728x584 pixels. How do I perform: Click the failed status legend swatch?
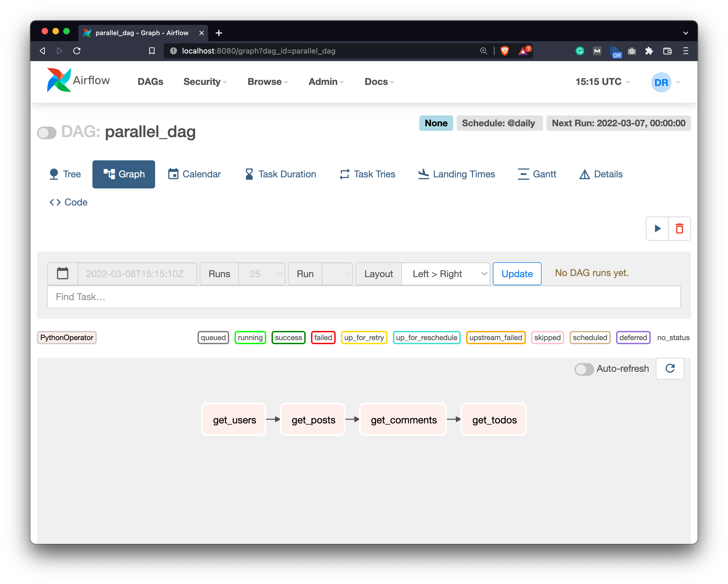pyautogui.click(x=323, y=337)
